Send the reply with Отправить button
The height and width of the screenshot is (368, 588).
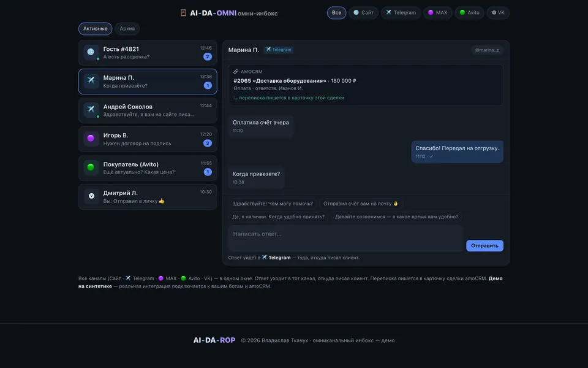[x=484, y=245]
